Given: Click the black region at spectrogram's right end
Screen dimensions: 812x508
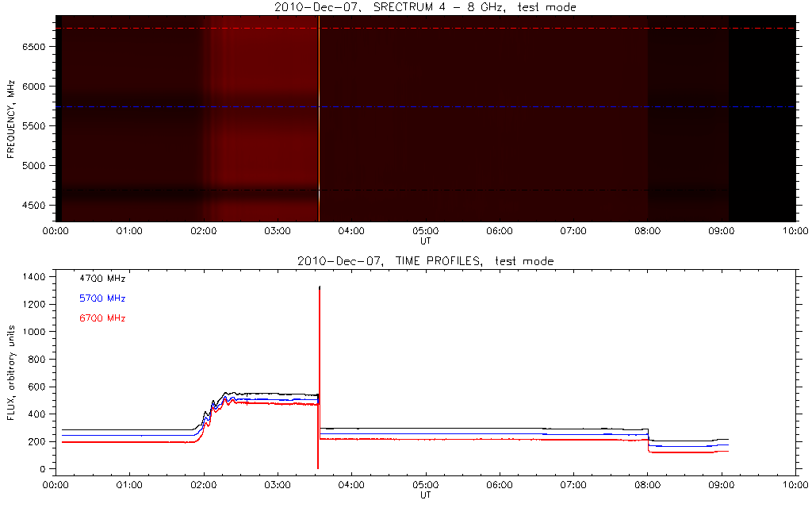Looking at the screenshot, I should point(761,119).
